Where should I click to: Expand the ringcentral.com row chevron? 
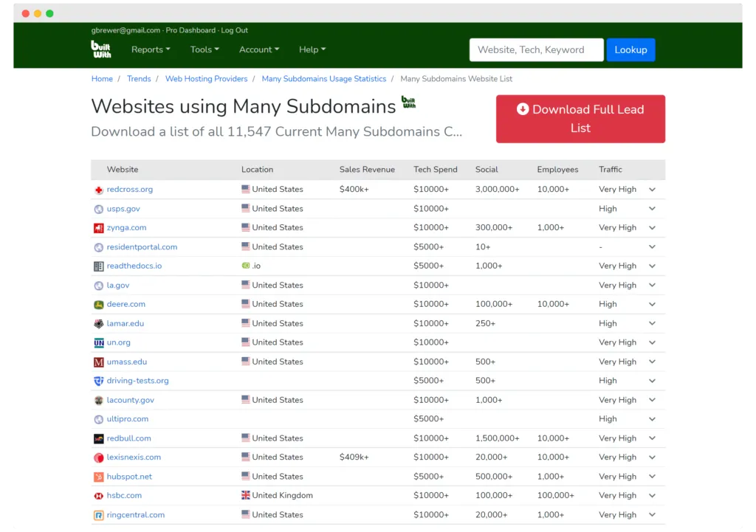tap(652, 515)
